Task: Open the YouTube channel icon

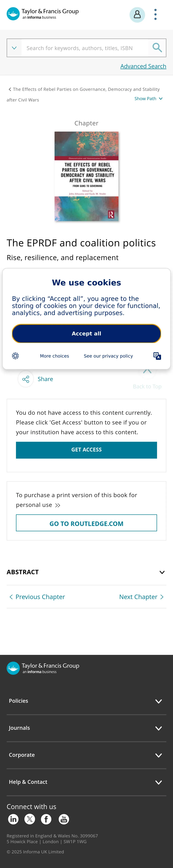Action: click(64, 819)
